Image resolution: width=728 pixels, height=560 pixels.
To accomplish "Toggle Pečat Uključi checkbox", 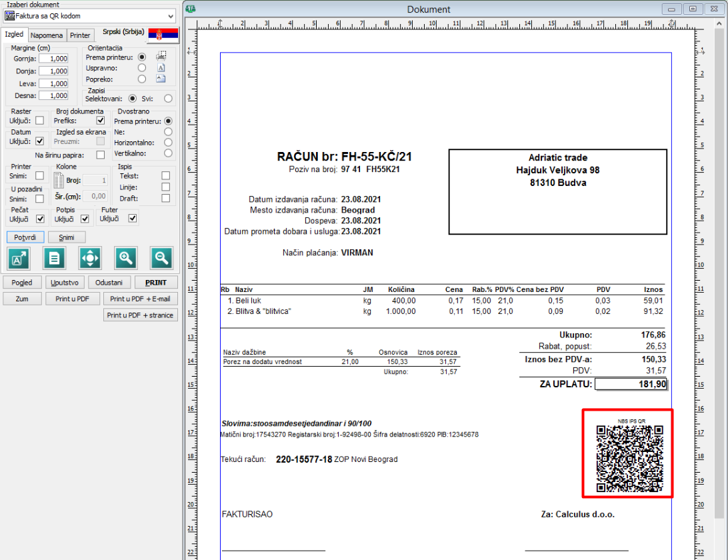I will point(41,219).
